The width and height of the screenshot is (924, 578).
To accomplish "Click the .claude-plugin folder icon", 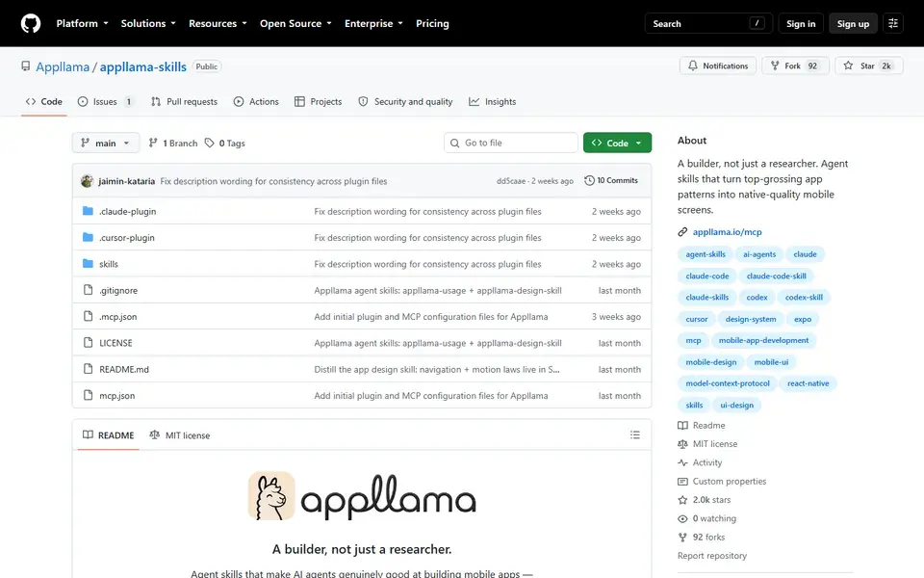I will [x=88, y=211].
